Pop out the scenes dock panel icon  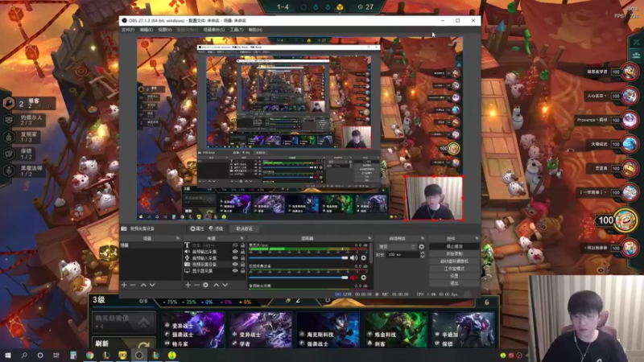[178, 238]
